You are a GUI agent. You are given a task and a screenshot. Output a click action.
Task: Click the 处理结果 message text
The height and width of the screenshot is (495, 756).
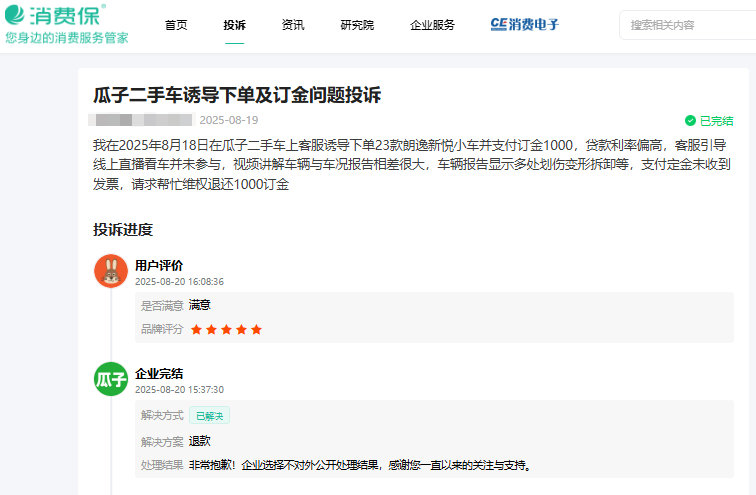[360, 465]
